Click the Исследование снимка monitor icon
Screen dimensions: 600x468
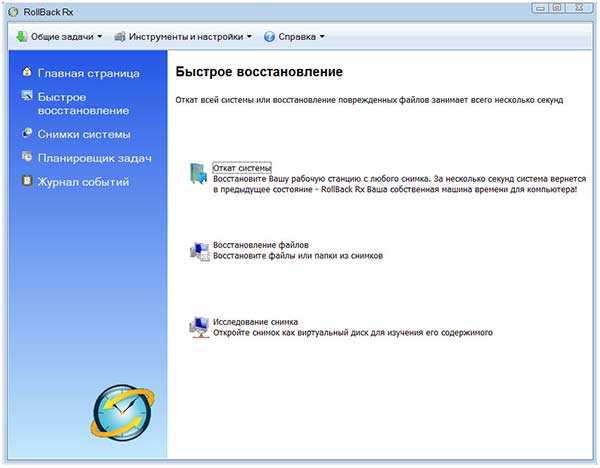click(199, 327)
